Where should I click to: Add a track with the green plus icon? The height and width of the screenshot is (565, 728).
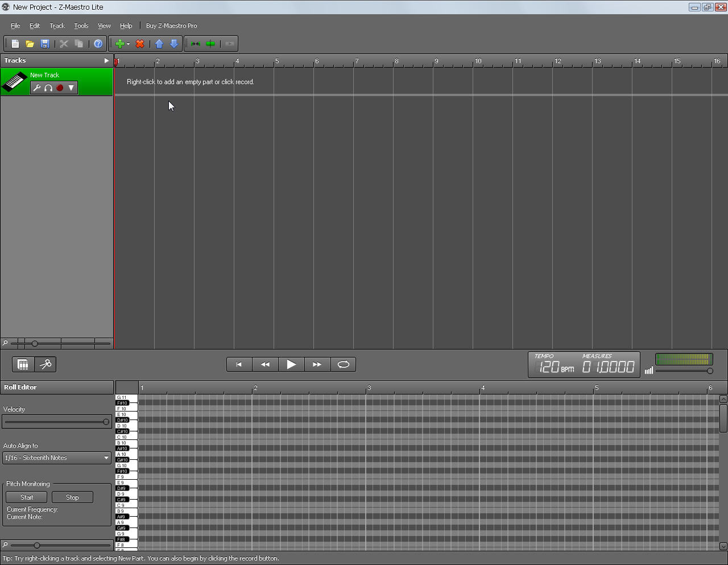[x=119, y=44]
